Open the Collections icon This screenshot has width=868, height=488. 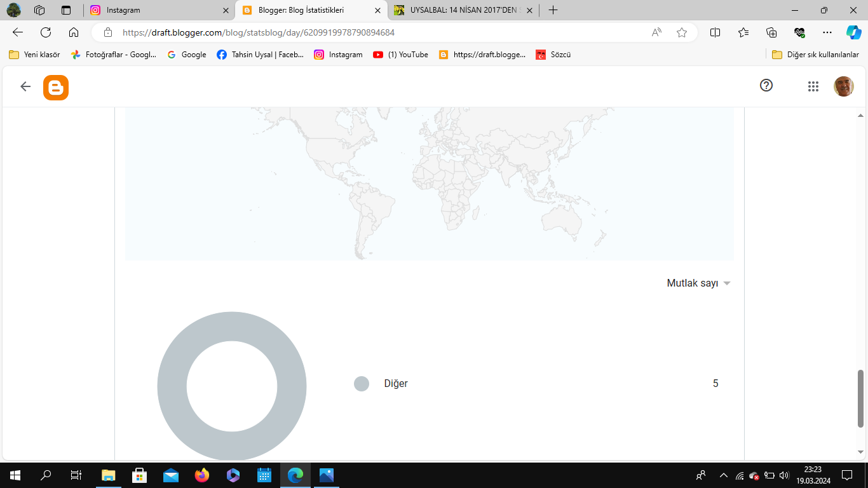pos(771,32)
